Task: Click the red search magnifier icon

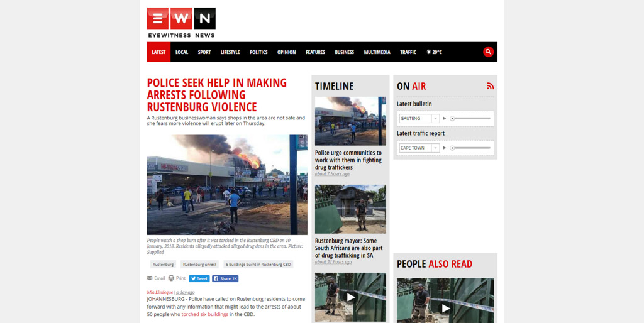Action: [x=488, y=52]
